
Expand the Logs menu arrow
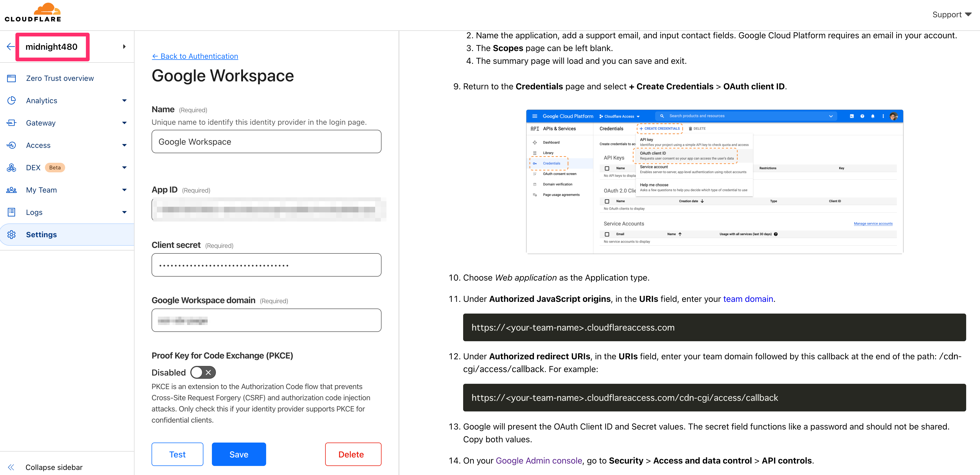124,212
